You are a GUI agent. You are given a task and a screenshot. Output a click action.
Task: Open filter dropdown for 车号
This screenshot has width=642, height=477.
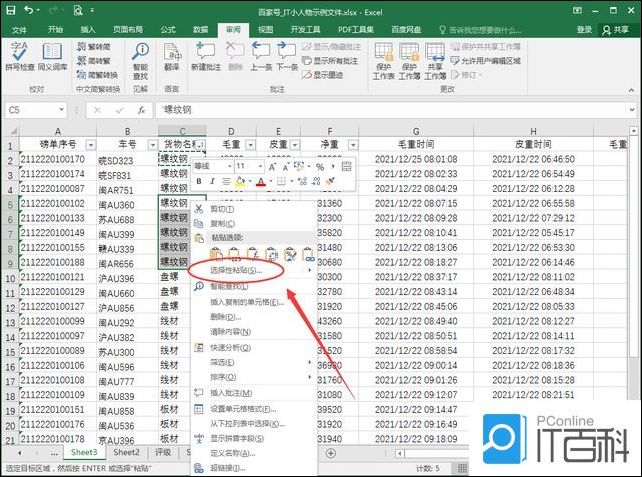click(153, 145)
